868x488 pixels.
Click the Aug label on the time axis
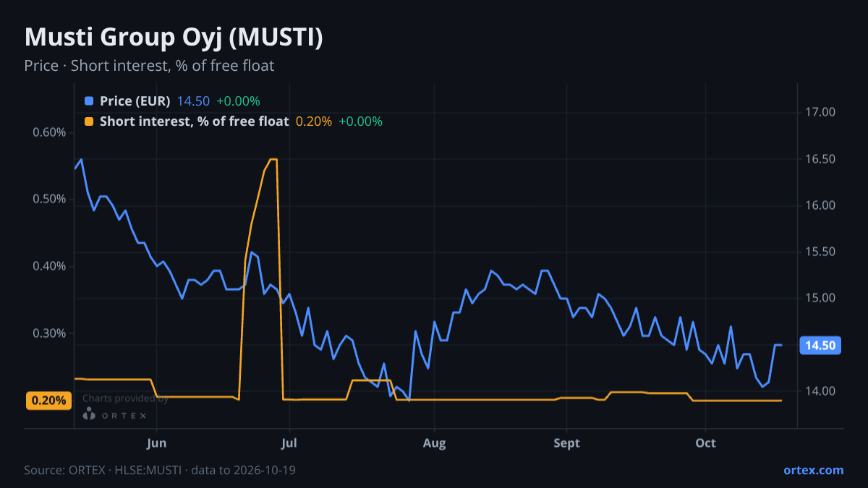tap(434, 443)
